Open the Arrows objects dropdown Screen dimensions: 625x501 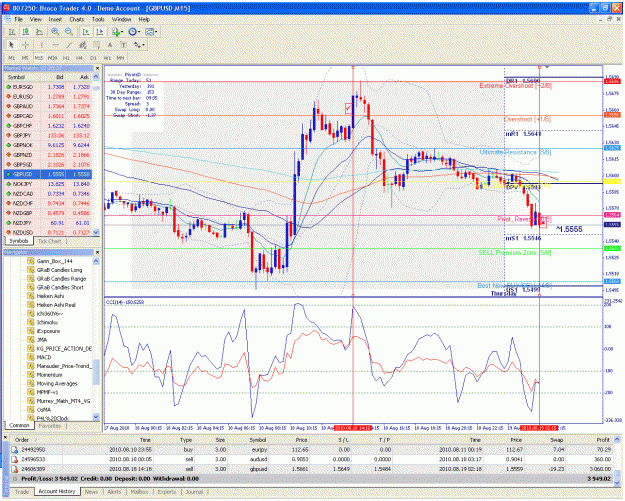point(139,45)
